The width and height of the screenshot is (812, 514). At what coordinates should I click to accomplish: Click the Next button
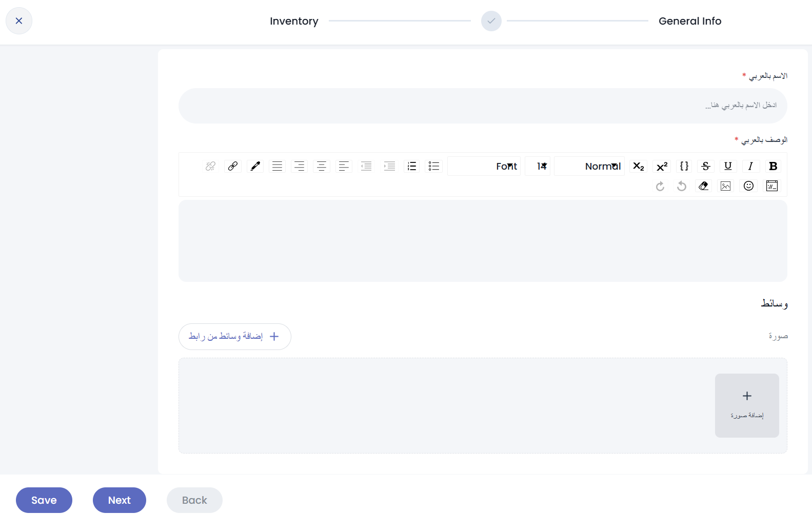(120, 500)
